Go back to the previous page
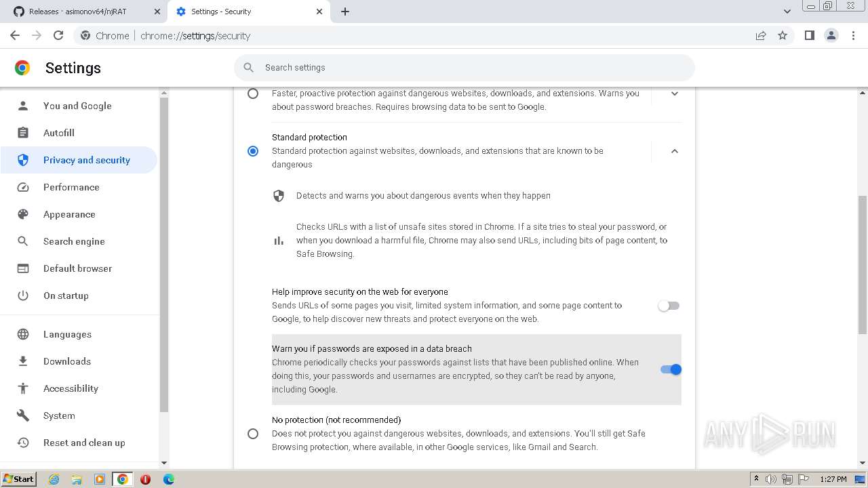This screenshot has height=488, width=868. pyautogui.click(x=15, y=35)
